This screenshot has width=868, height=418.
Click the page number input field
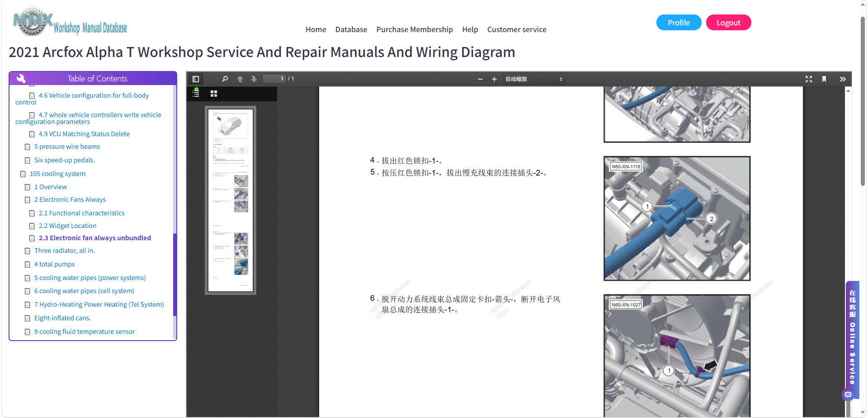tap(274, 79)
